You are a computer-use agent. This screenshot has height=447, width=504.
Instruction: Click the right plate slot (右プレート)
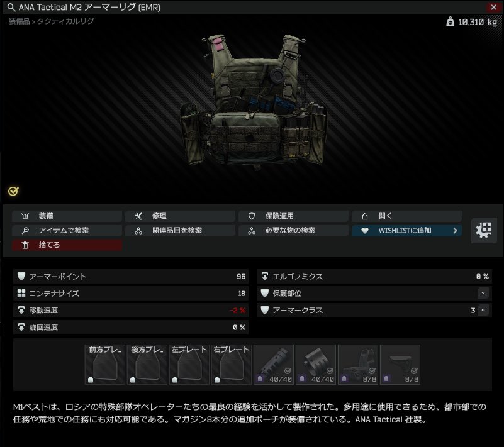pyautogui.click(x=231, y=365)
